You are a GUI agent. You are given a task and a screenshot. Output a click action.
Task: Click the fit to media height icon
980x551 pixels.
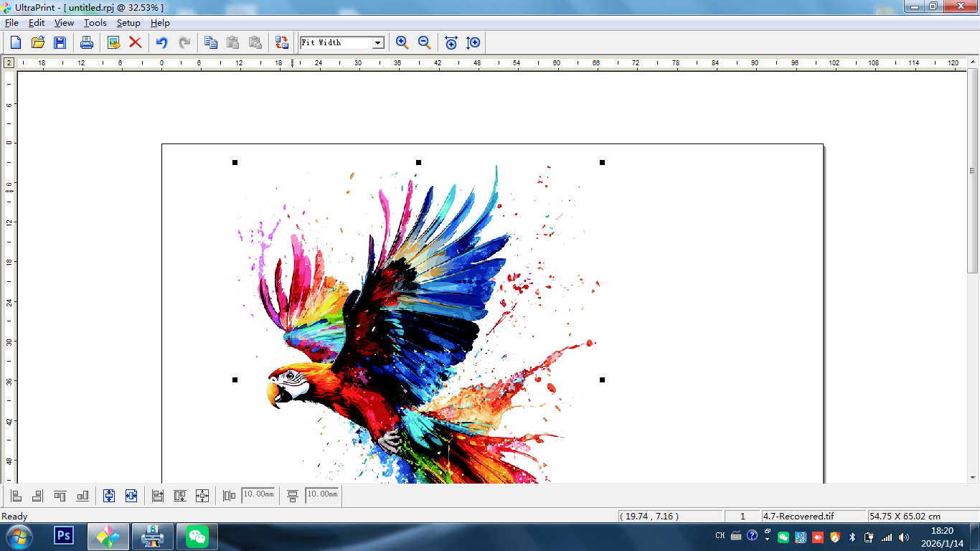pos(108,495)
